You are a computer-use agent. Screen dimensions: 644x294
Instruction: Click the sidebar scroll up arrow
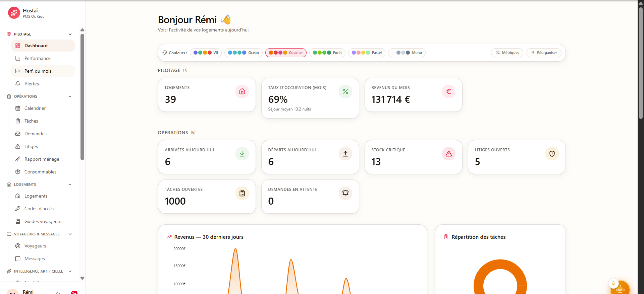pyautogui.click(x=82, y=30)
